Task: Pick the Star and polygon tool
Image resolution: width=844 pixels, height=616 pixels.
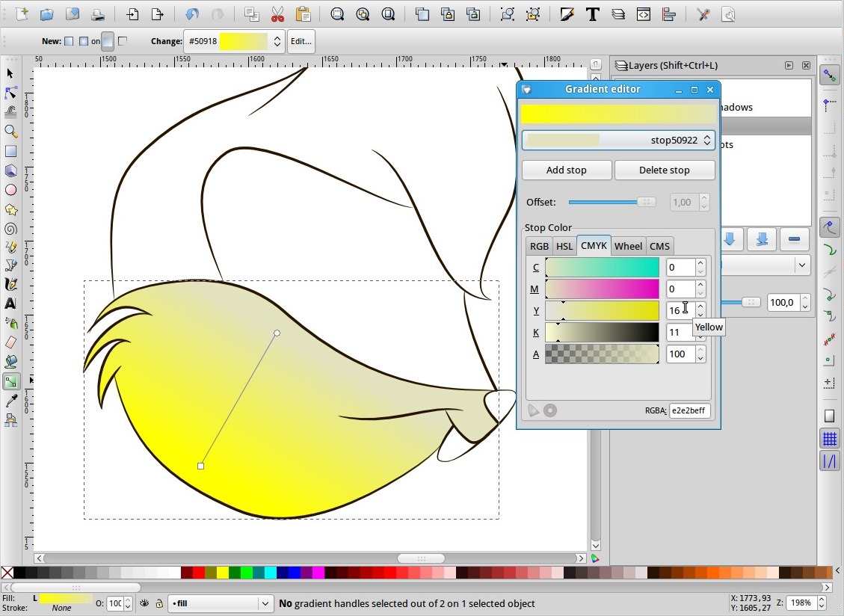Action: point(10,209)
